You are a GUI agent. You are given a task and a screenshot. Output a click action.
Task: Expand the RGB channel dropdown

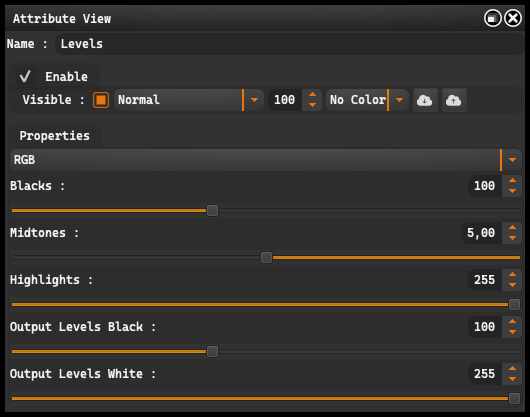click(x=266, y=160)
